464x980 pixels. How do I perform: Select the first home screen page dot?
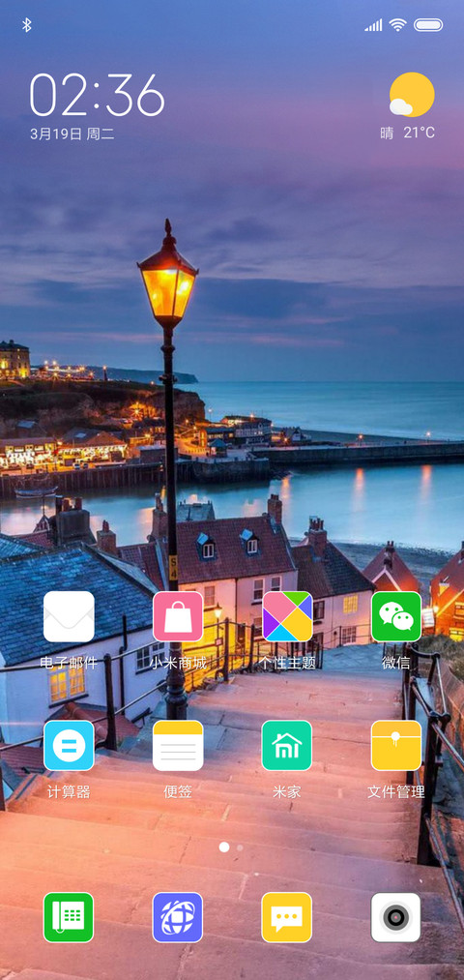point(224,847)
